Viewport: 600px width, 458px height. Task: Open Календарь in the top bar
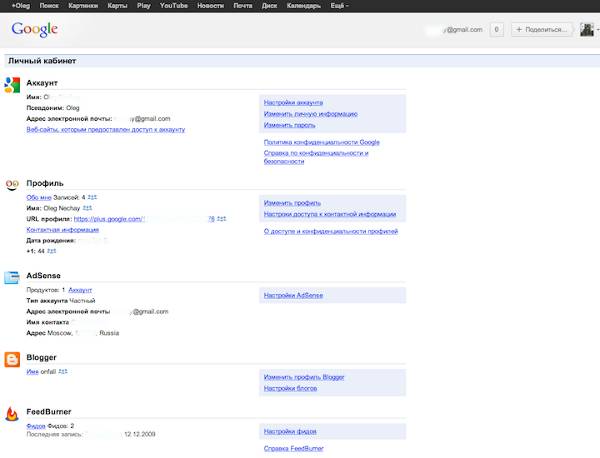pyautogui.click(x=303, y=6)
